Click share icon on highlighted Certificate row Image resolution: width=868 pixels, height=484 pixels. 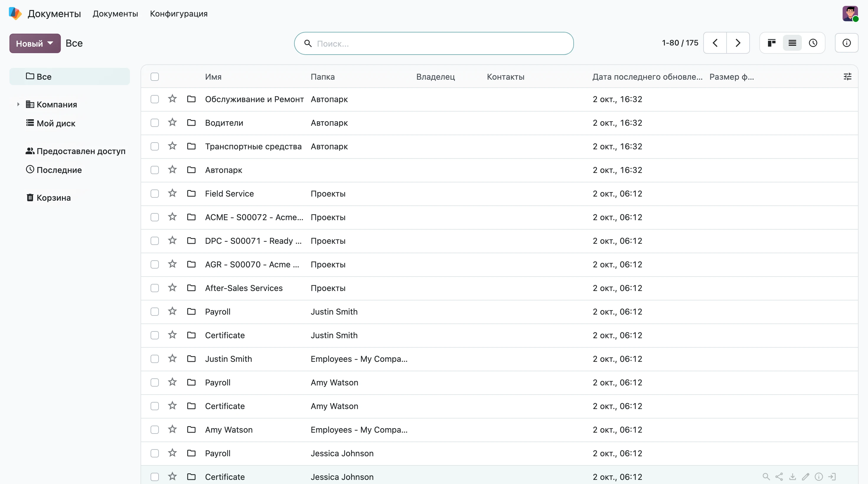pyautogui.click(x=779, y=477)
